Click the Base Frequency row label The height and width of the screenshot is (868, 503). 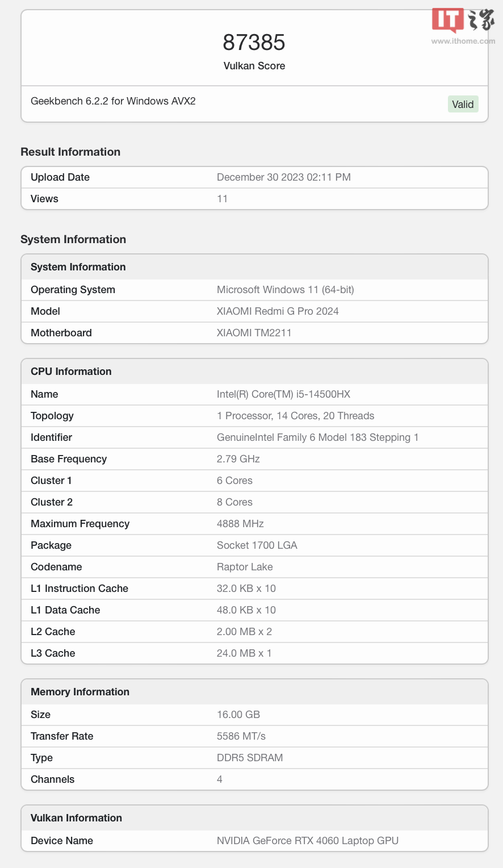tap(69, 459)
